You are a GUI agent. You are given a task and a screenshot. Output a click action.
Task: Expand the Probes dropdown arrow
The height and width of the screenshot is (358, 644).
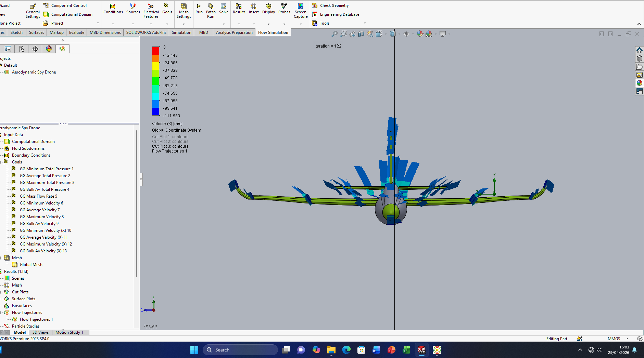pyautogui.click(x=284, y=24)
